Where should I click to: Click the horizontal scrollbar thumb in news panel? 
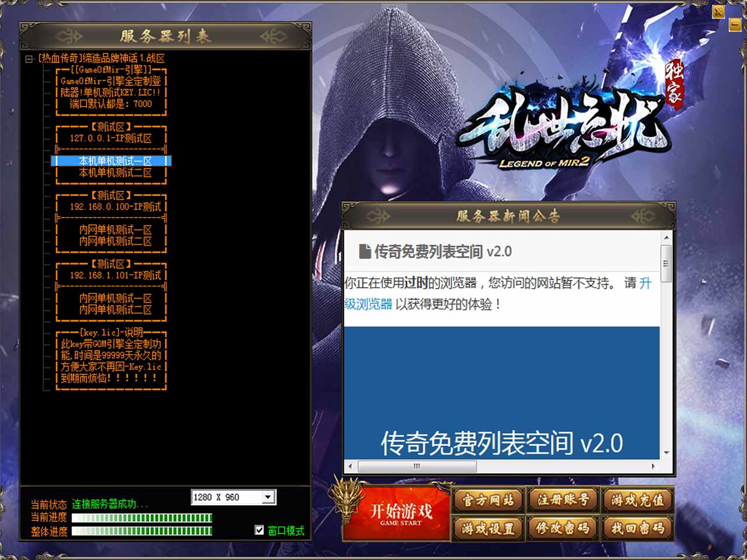point(417,466)
